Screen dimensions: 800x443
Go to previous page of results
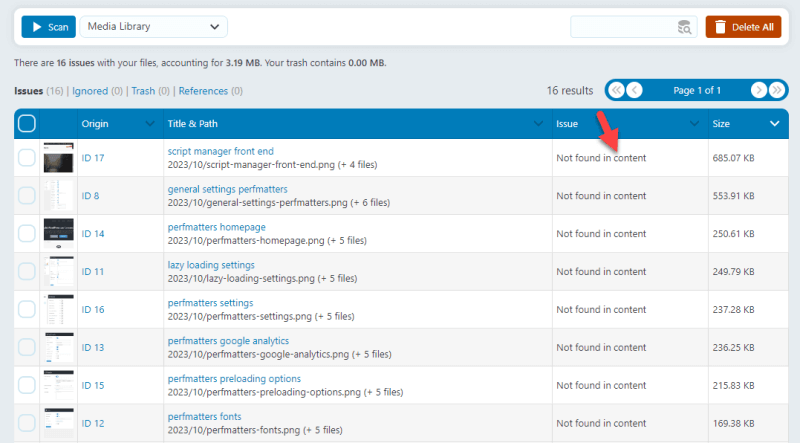click(634, 90)
